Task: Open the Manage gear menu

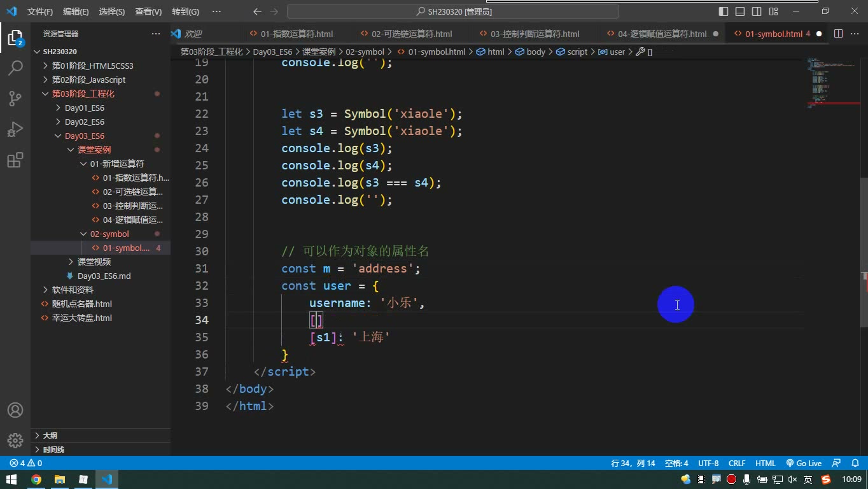Action: [15, 441]
